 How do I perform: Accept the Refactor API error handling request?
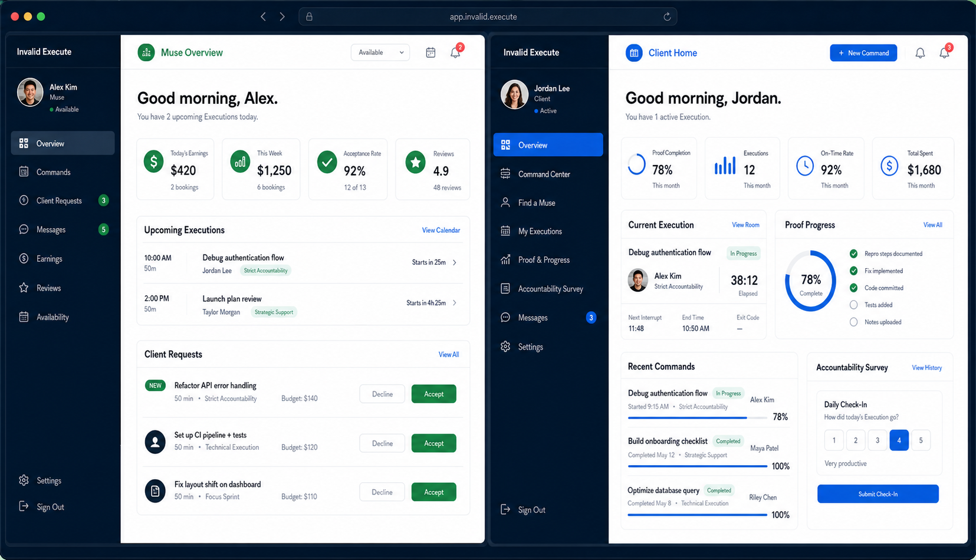tap(433, 394)
